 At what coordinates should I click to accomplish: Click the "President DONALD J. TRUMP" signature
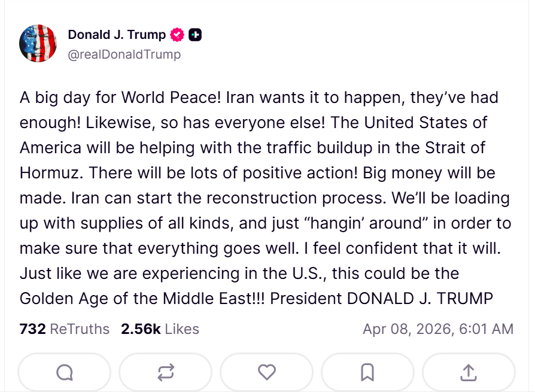point(382,298)
